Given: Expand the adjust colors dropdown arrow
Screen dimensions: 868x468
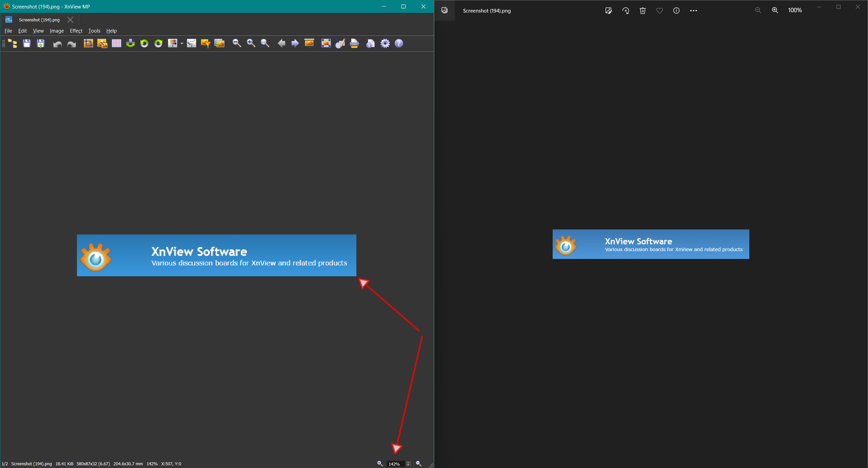Looking at the screenshot, I should point(182,43).
